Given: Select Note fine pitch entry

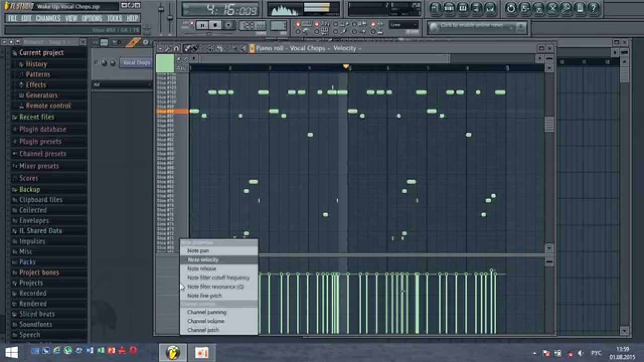Looking at the screenshot, I should point(219,296).
